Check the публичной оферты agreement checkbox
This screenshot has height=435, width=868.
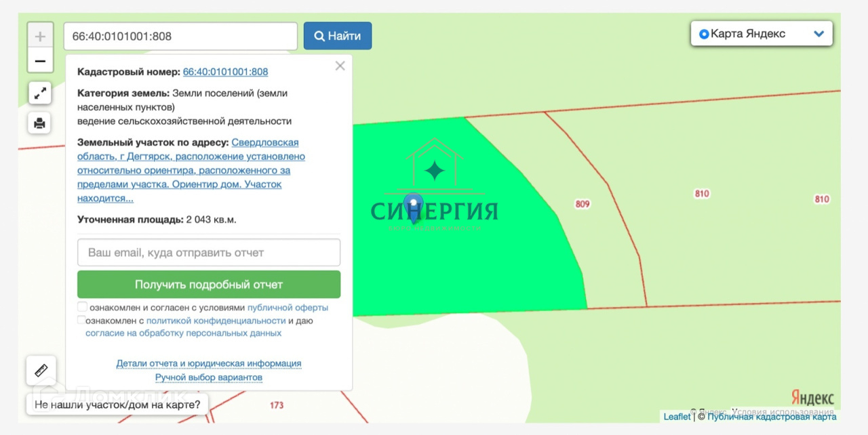82,307
